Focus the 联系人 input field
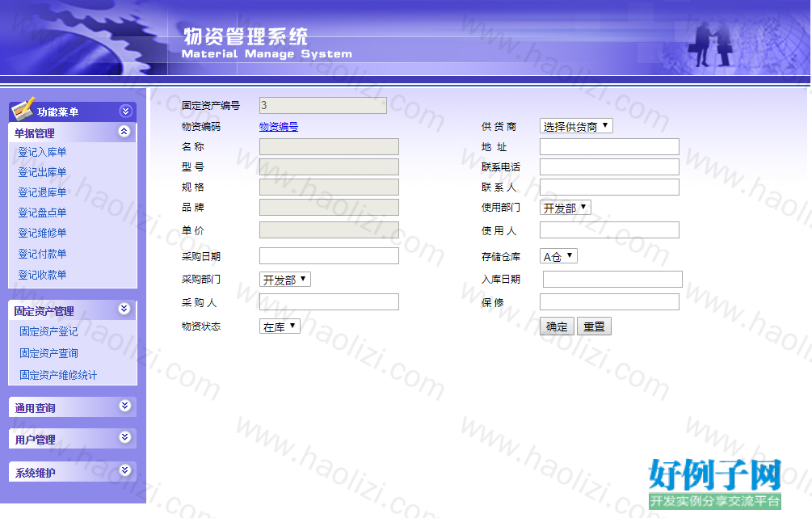This screenshot has height=518, width=812. [x=609, y=187]
